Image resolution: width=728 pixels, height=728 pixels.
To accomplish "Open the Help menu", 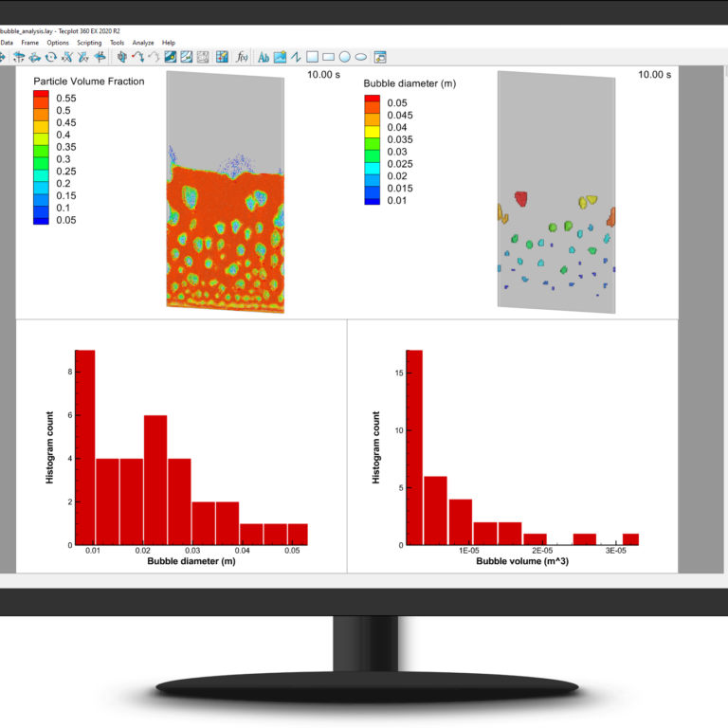I will [x=169, y=43].
